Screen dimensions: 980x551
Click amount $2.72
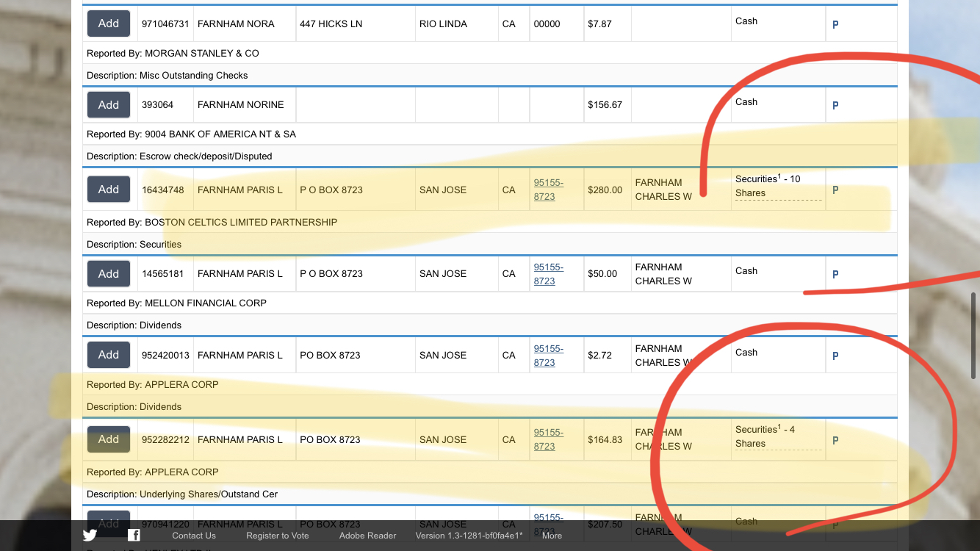(x=599, y=356)
